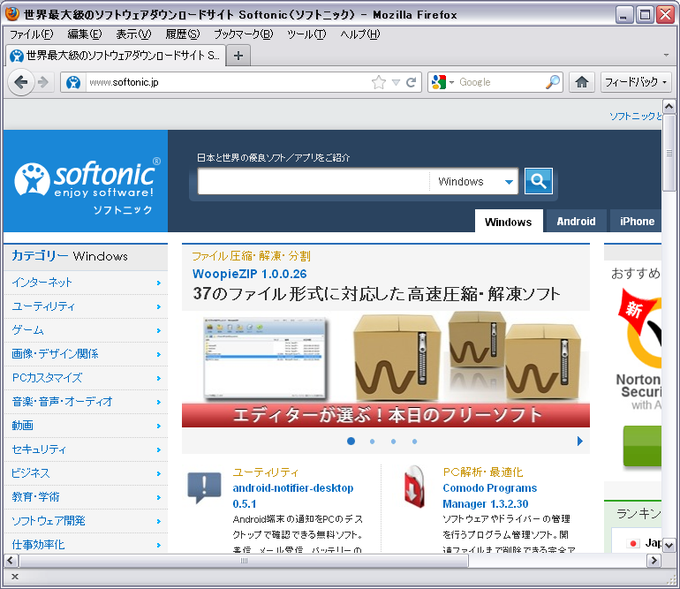Switch to the Android platform tab
680x589 pixels.
[x=576, y=222]
